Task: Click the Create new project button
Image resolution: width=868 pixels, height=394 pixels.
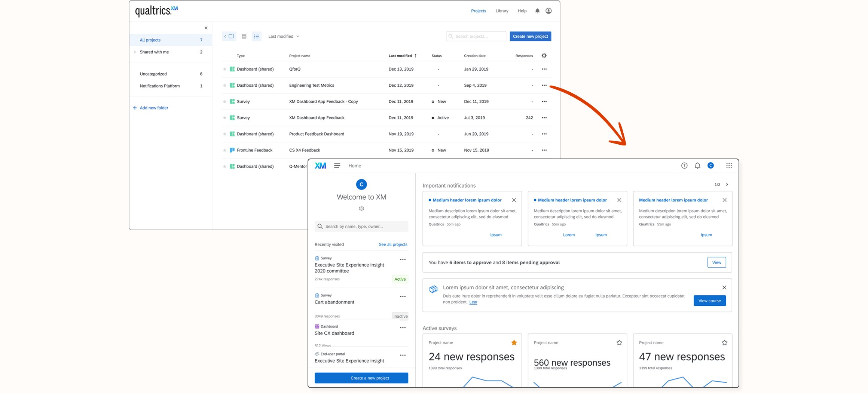Action: click(530, 36)
